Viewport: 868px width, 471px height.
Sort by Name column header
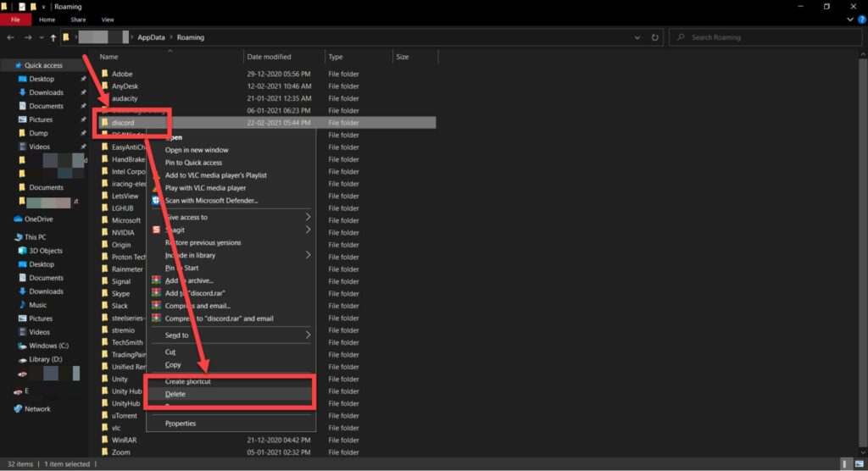(109, 57)
